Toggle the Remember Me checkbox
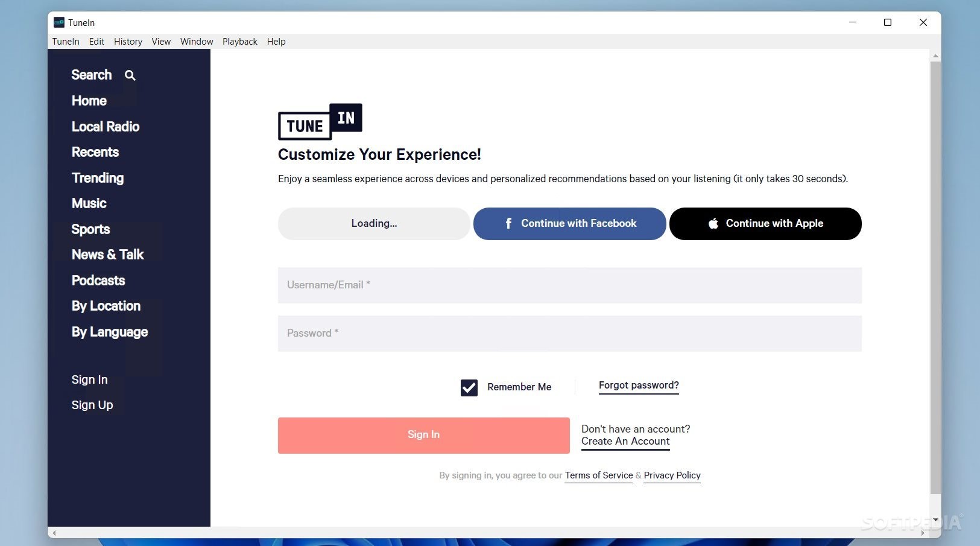This screenshot has width=980, height=546. point(469,387)
